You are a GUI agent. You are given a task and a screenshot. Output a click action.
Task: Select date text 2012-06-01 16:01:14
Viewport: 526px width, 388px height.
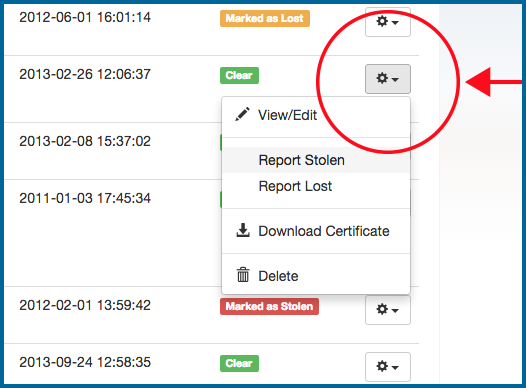[x=85, y=17]
